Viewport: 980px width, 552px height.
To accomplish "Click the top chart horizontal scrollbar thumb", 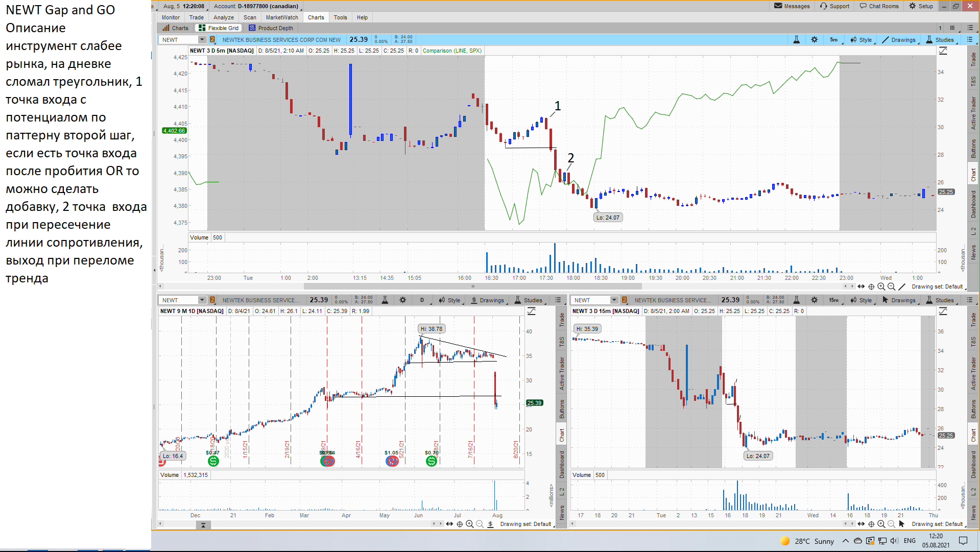I will tap(472, 286).
